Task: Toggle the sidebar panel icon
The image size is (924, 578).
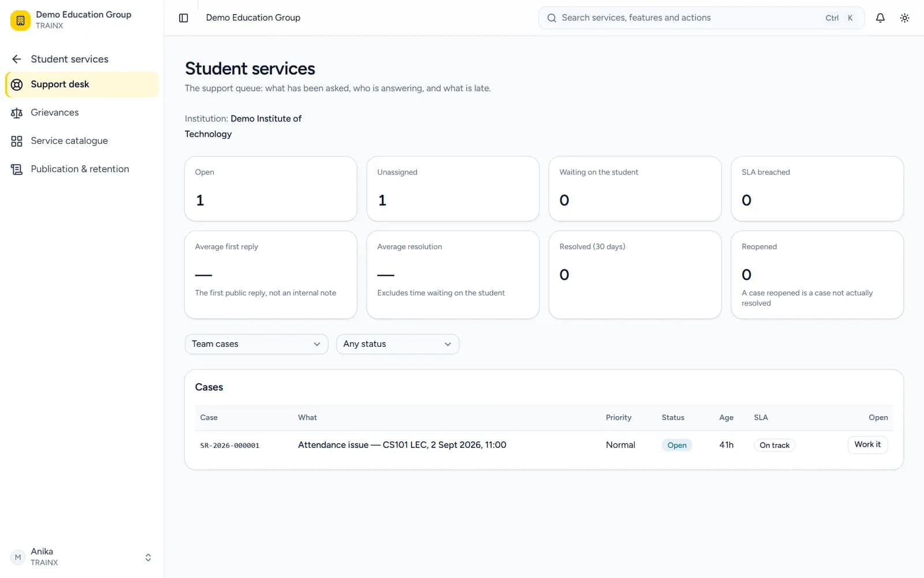Action: point(184,18)
